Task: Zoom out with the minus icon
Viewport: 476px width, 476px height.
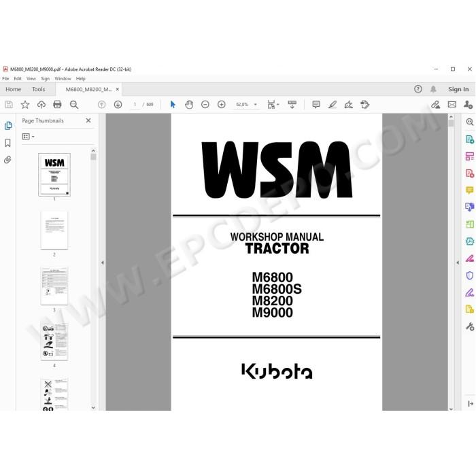Action: [x=205, y=105]
